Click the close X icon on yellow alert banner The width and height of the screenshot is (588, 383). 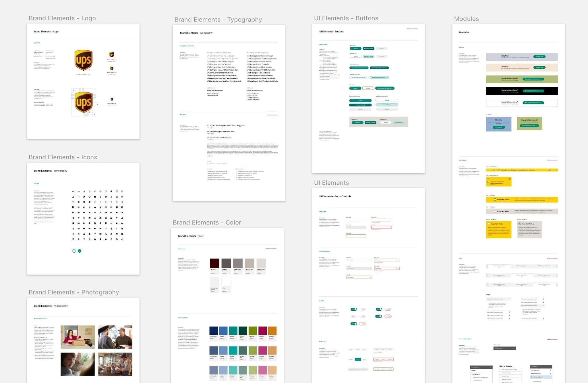pos(549,170)
